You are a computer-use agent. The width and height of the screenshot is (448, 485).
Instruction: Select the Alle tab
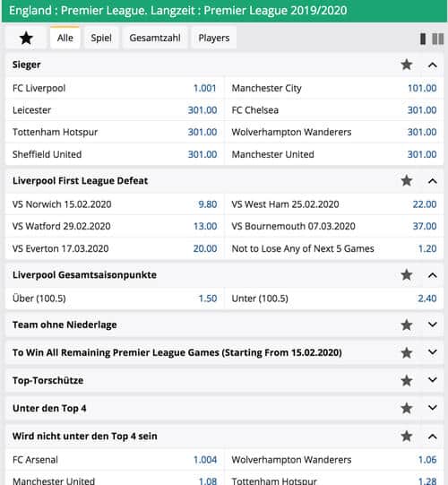pyautogui.click(x=65, y=38)
